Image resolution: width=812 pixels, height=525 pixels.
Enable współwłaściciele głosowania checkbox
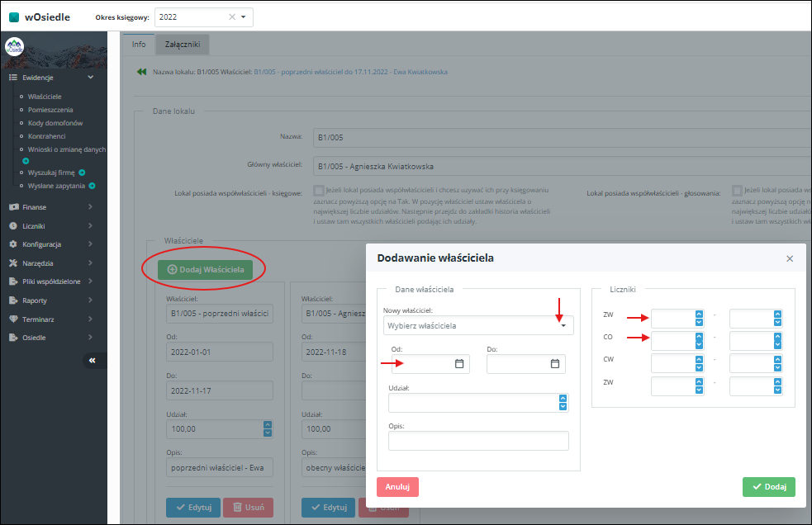pos(737,190)
